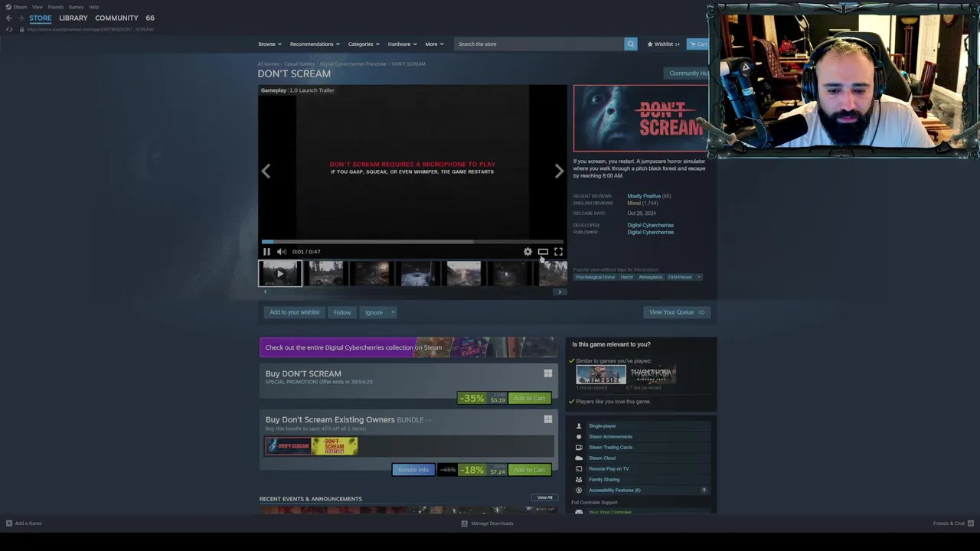The image size is (980, 551).
Task: Open the Bundle info button
Action: tap(413, 470)
